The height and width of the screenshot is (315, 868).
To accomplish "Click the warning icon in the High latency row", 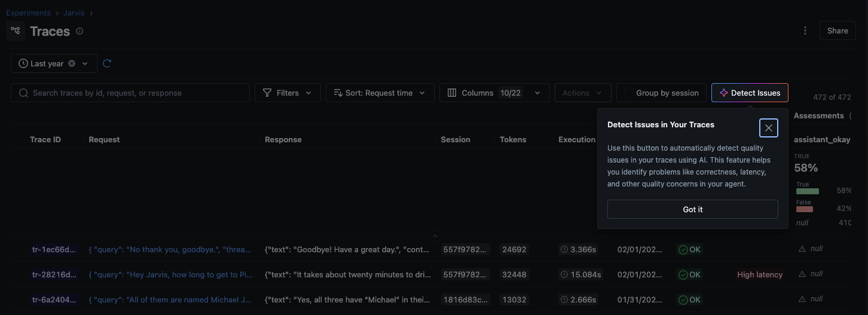I will coord(802,274).
